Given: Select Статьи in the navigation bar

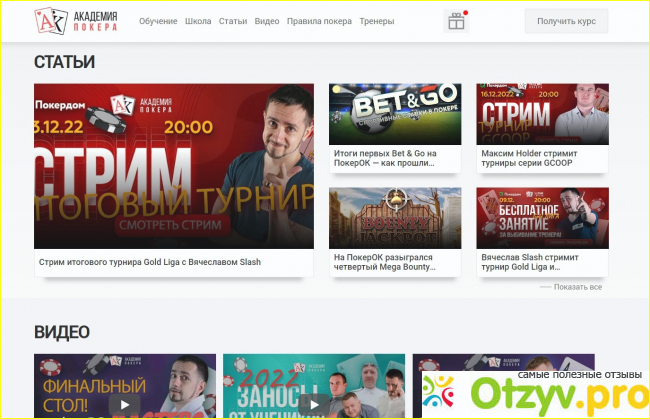Looking at the screenshot, I should click(x=232, y=21).
